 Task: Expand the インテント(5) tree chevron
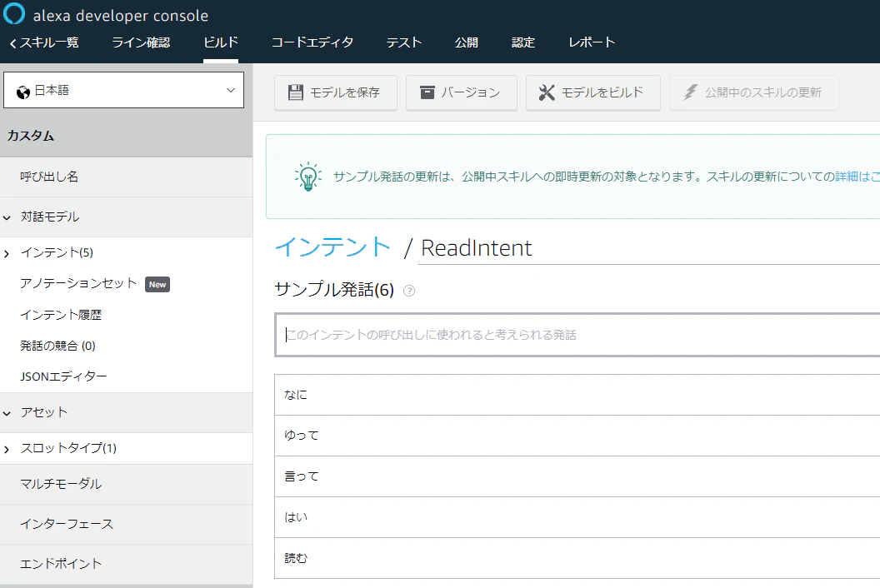tap(7, 253)
